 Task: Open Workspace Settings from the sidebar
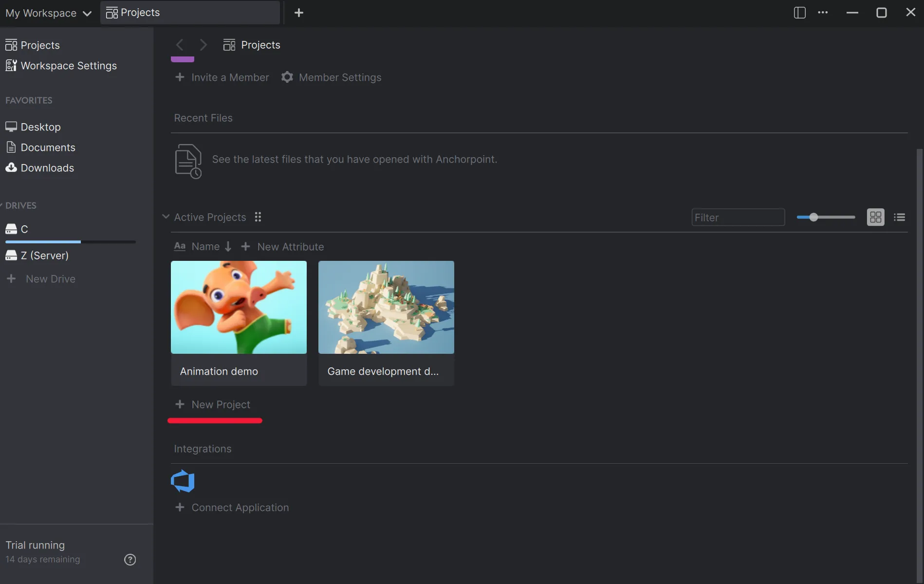click(x=68, y=65)
